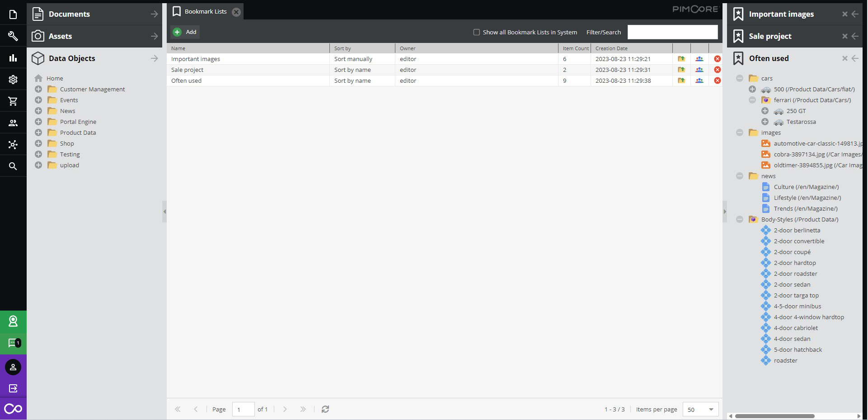868x420 pixels.
Task: Open the File menu icon in sidebar
Action: click(x=13, y=14)
